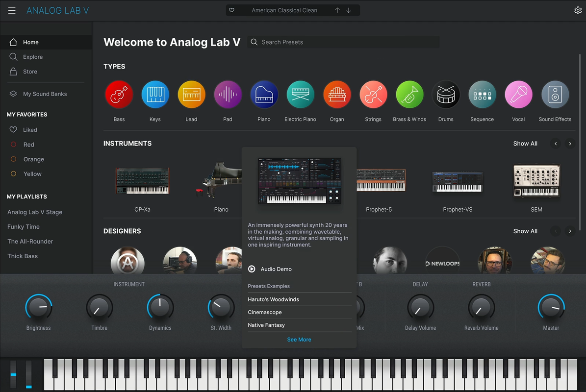The height and width of the screenshot is (392, 586).
Task: Click the Master volume knob
Action: coord(551,307)
